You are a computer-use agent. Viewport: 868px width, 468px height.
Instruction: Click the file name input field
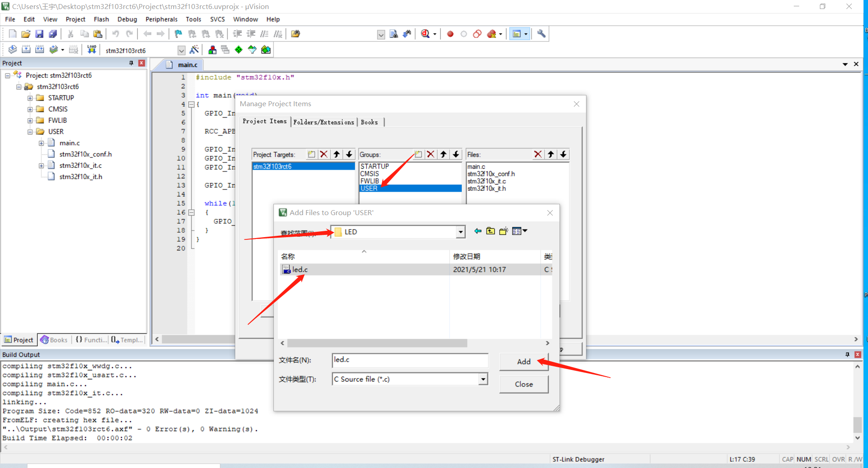[x=410, y=360]
